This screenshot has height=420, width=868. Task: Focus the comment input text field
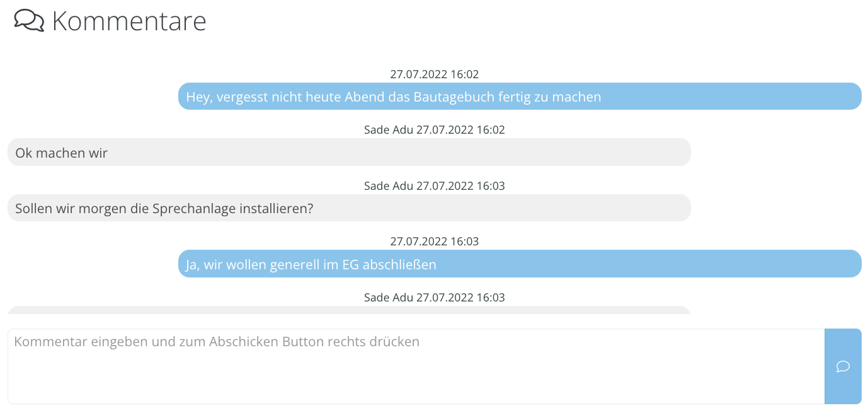416,366
